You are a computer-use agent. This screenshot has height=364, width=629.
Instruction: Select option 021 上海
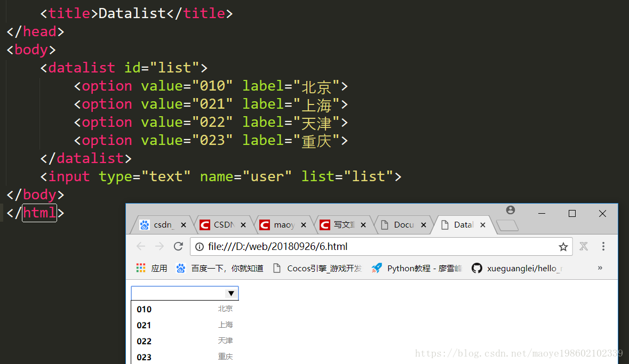(185, 325)
